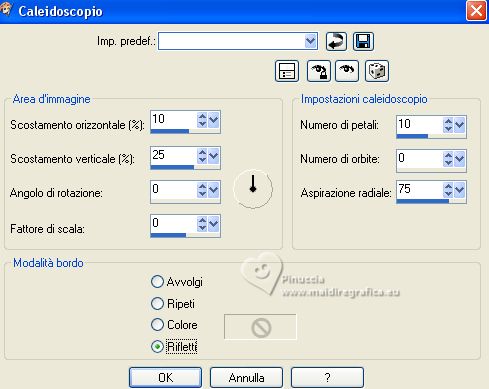489x389 pixels.
Task: Click the Scostamento orizzontale value field
Action: [173, 120]
